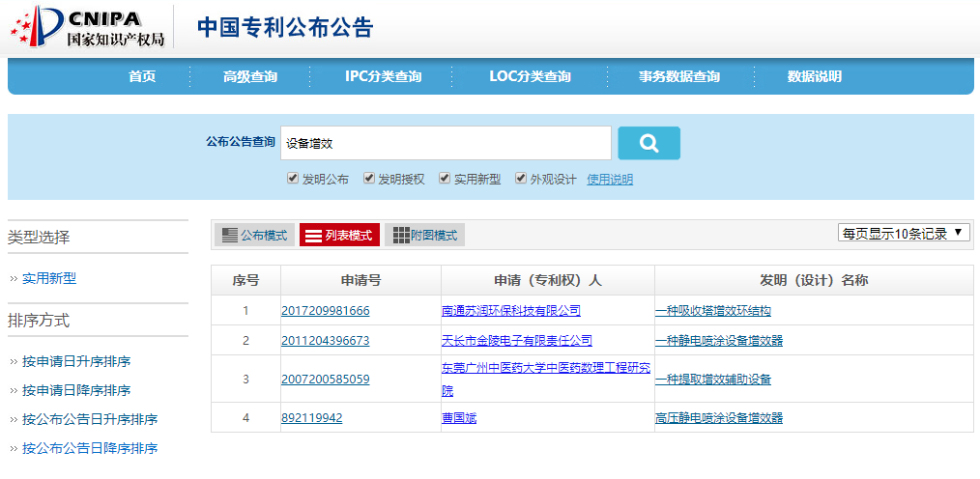Click the CNIPA logo
Viewport: 980px width, 479px height.
tap(88, 27)
